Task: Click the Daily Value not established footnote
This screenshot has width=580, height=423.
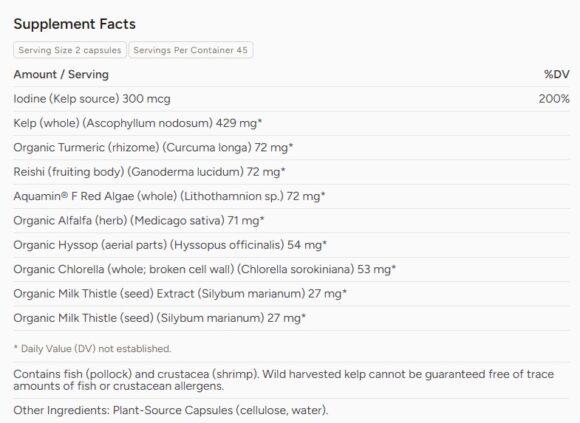Action: [92, 349]
